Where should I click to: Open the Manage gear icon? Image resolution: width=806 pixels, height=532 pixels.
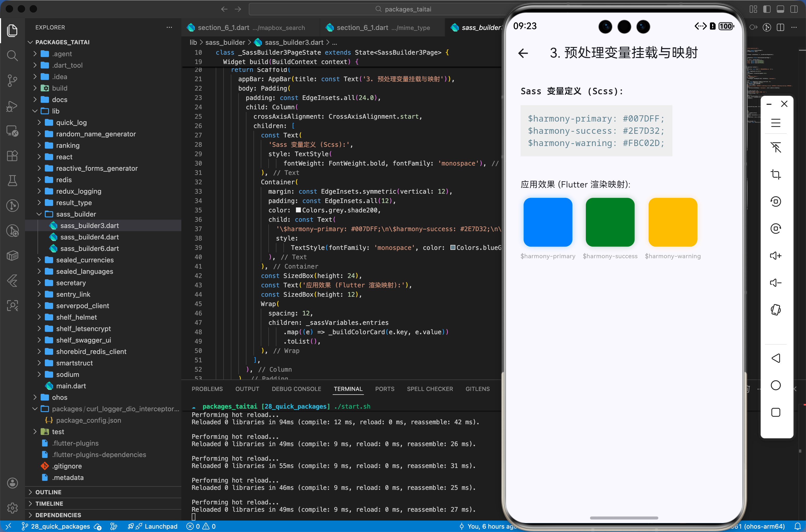[12, 508]
